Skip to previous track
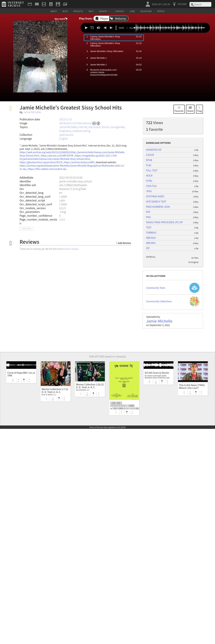The height and width of the screenshot is (644, 215). click(x=105, y=28)
